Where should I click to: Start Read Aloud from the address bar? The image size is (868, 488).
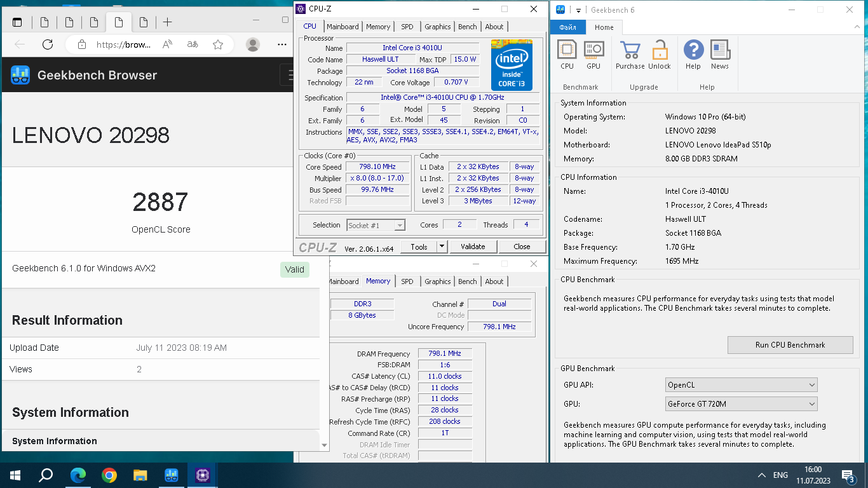click(x=168, y=44)
